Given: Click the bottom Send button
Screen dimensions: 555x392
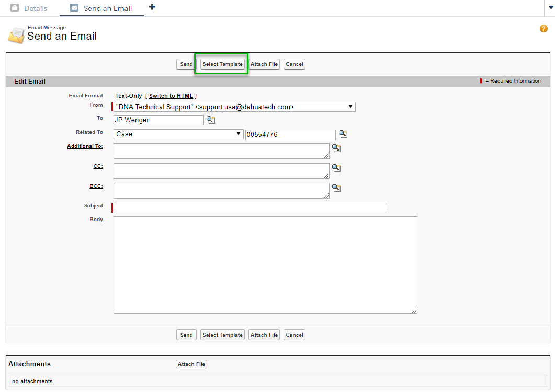Looking at the screenshot, I should point(186,335).
